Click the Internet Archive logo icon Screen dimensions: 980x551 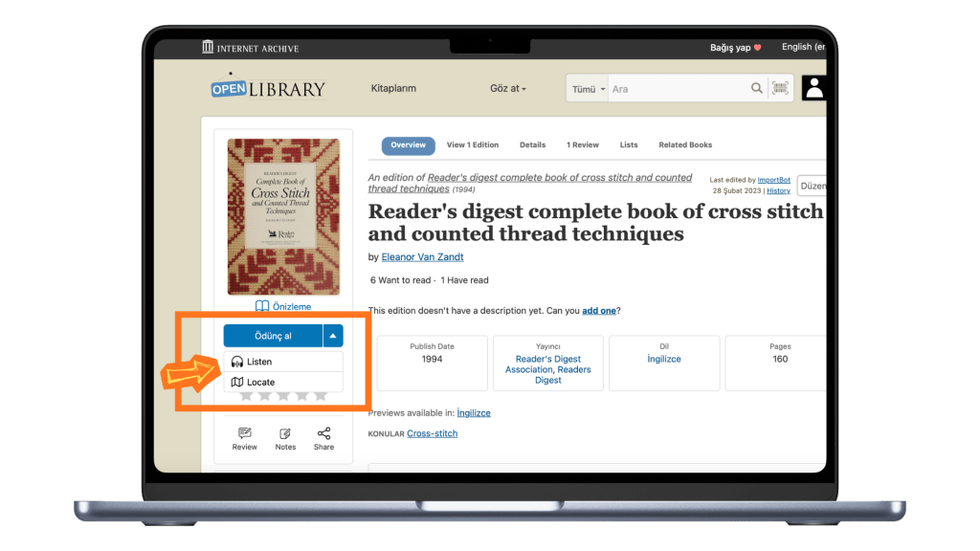pyautogui.click(x=208, y=47)
